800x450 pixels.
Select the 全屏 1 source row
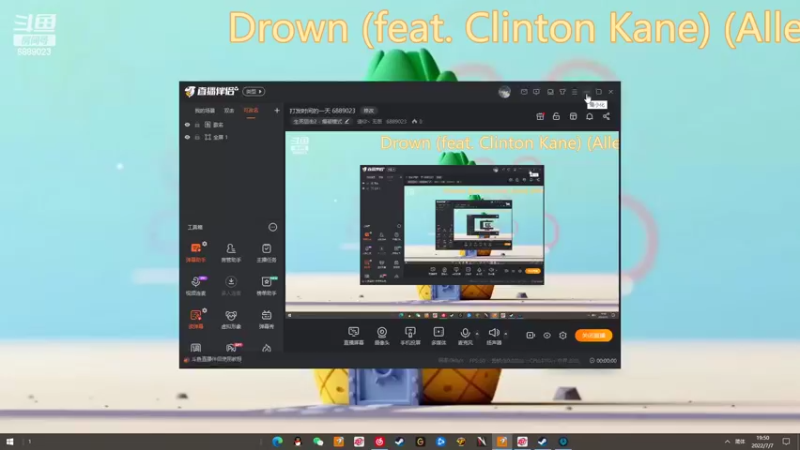click(232, 137)
